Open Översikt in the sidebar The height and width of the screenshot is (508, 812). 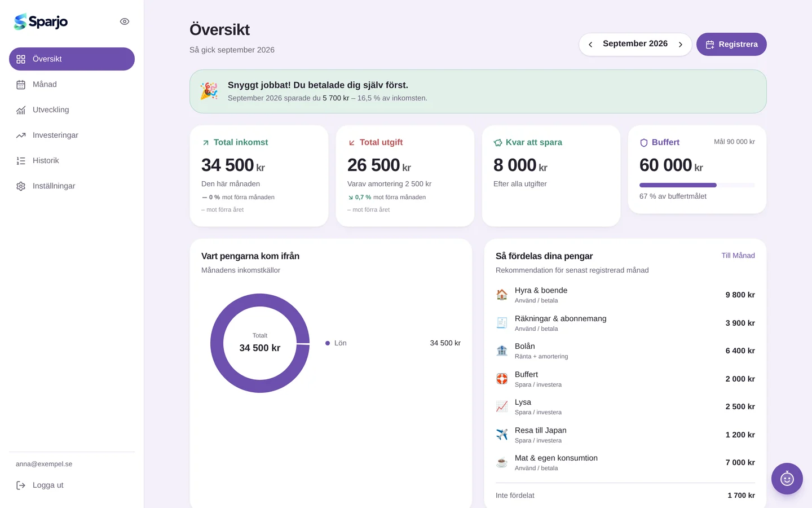coord(72,59)
